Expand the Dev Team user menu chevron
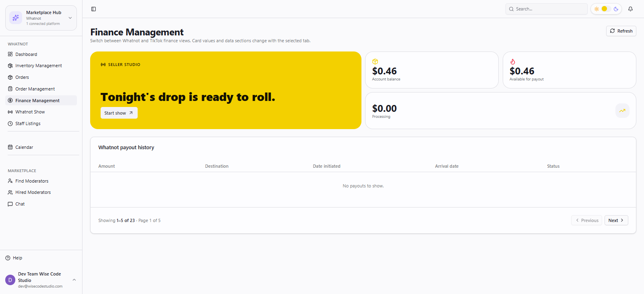644x294 pixels. pyautogui.click(x=74, y=280)
